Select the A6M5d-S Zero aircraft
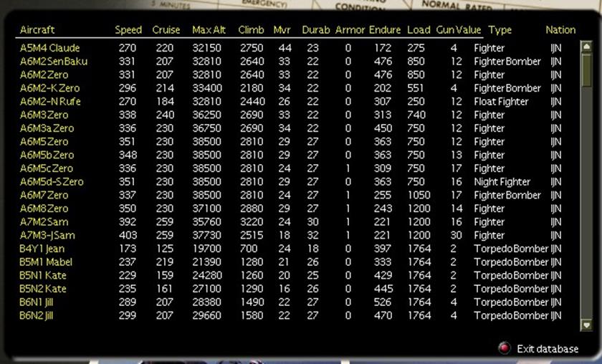 click(x=52, y=182)
